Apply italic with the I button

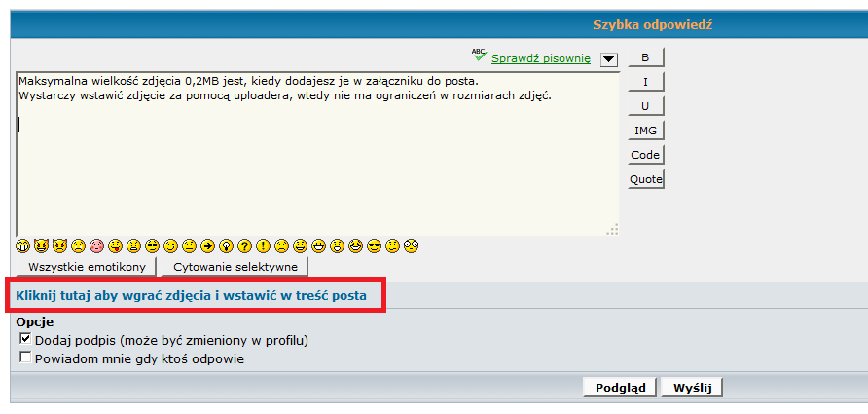[x=645, y=82]
